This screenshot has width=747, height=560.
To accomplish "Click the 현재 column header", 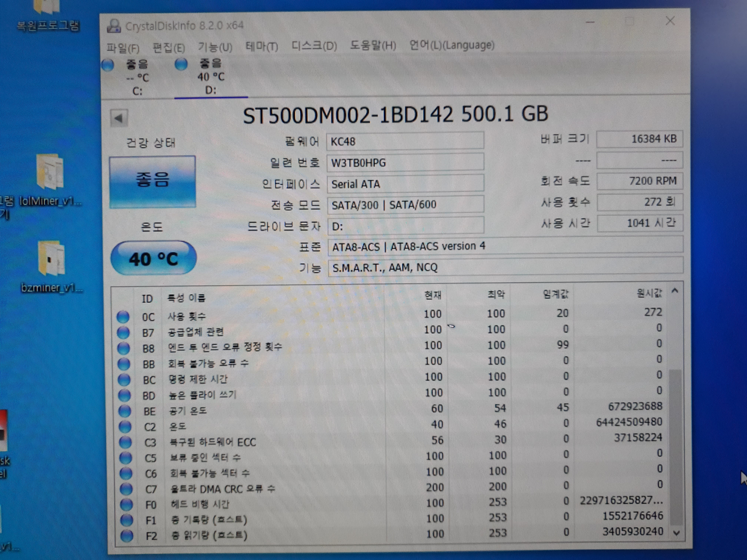I will (x=433, y=295).
